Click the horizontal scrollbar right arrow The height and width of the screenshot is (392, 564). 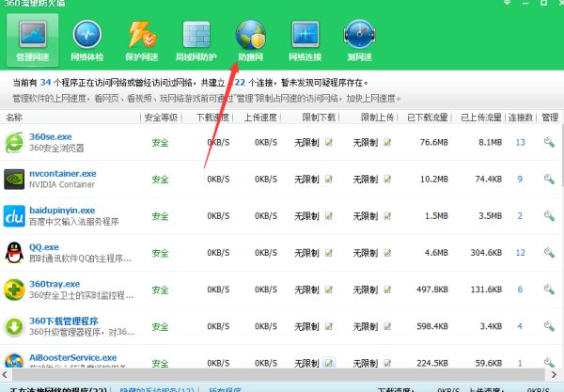554,374
